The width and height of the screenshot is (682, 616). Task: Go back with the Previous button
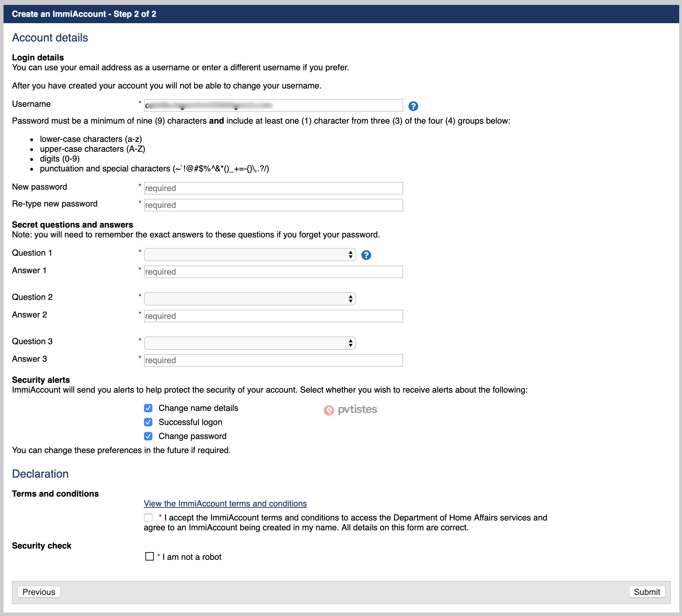click(x=39, y=592)
